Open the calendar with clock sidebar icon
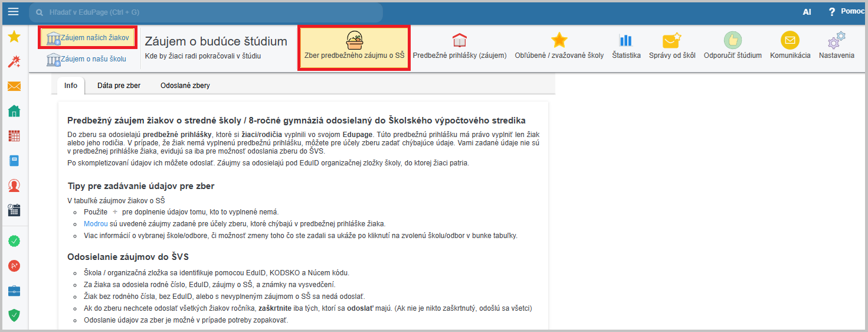Viewport: 868px width, 332px height. [x=14, y=210]
